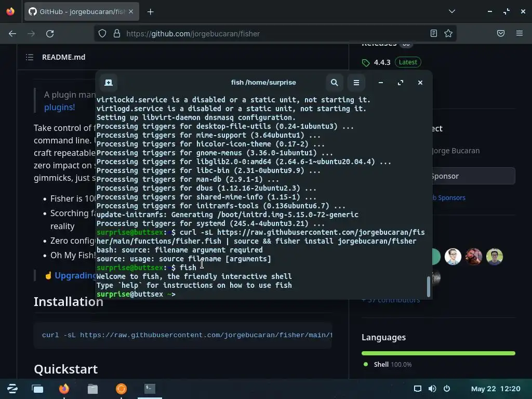Click the Quickstart heading
Screen dimensions: 532x399
pos(66,369)
